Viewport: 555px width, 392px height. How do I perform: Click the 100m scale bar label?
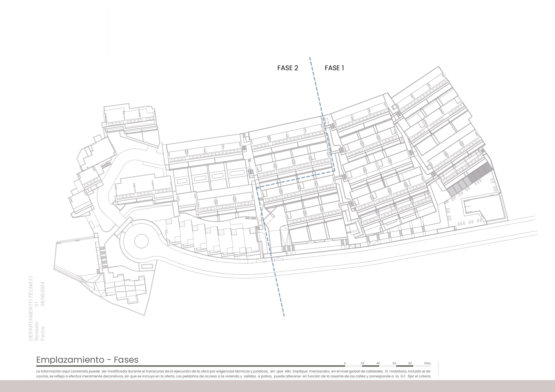pyautogui.click(x=427, y=363)
